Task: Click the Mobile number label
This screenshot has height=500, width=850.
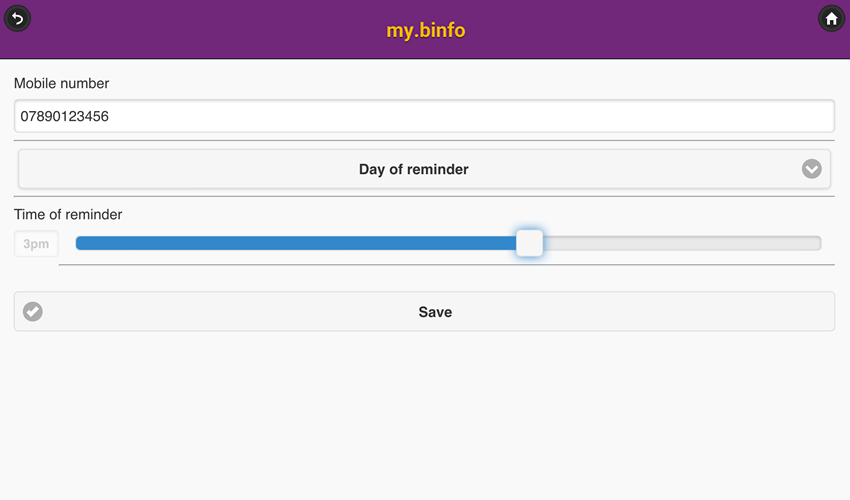Action: pos(61,84)
